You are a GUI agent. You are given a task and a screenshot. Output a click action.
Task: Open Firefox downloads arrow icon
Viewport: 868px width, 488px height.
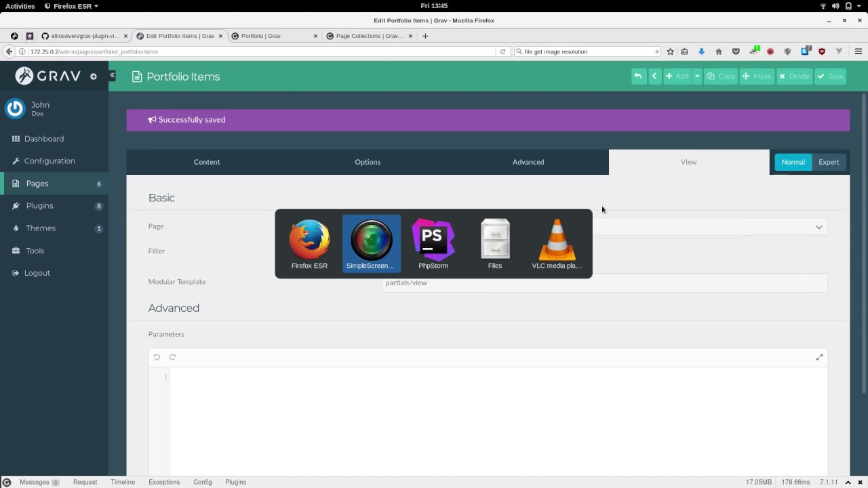pos(702,52)
